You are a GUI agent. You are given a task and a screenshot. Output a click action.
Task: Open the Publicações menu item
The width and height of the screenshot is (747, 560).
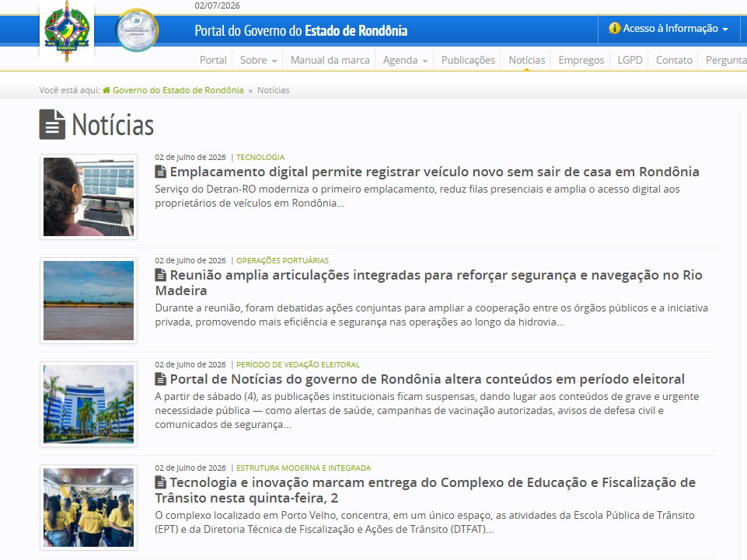(x=468, y=60)
